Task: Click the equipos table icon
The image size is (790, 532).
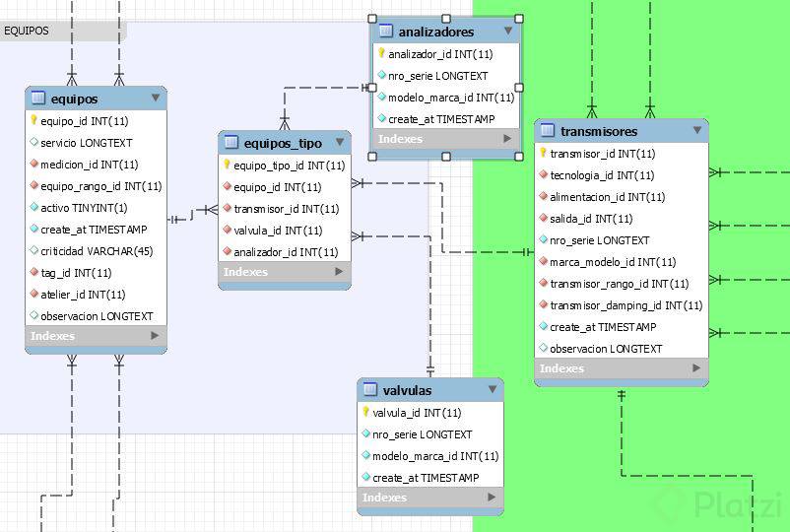Action: point(38,98)
